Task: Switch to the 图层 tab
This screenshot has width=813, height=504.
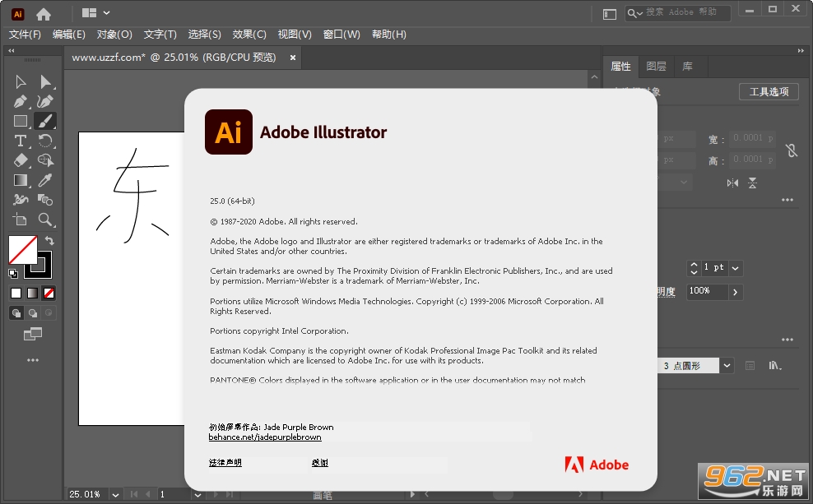Action: [656, 67]
